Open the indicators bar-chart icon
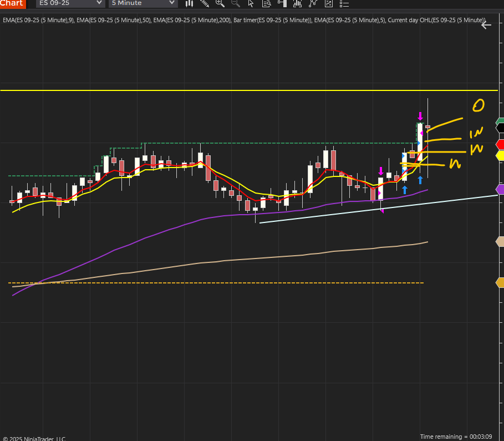Screen dimensions: 504x441 coord(297,3)
